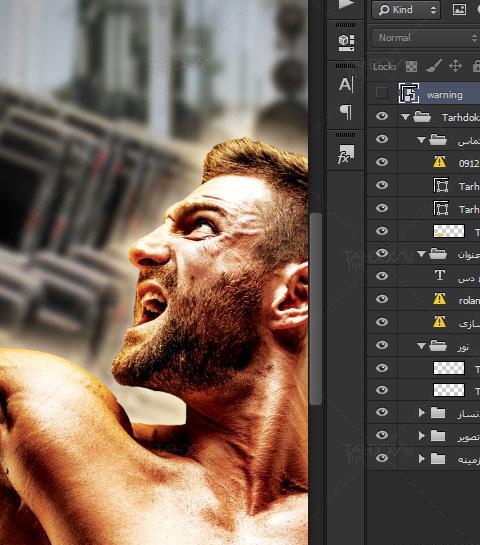Expand the زمینه group with its triangle
The height and width of the screenshot is (545, 480).
[422, 458]
